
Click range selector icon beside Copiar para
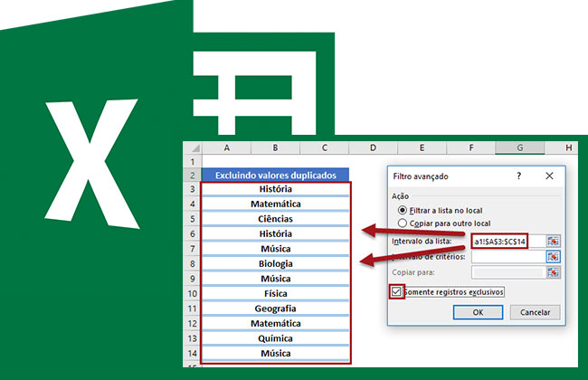tap(553, 272)
